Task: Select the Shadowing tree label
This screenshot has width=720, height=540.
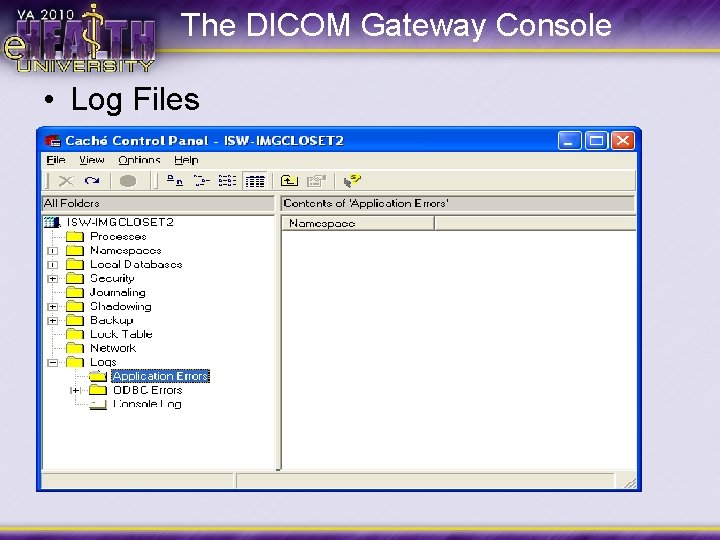Action: pyautogui.click(x=120, y=306)
